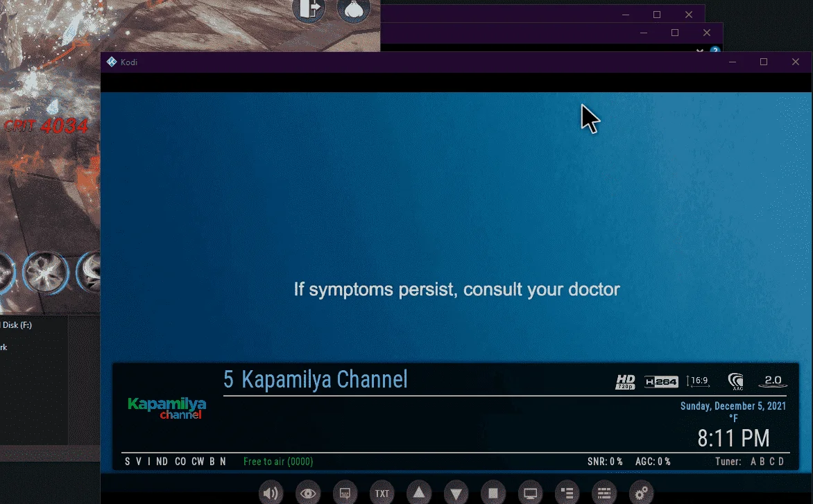813x504 pixels.
Task: Close the Kodi window
Action: (x=796, y=62)
